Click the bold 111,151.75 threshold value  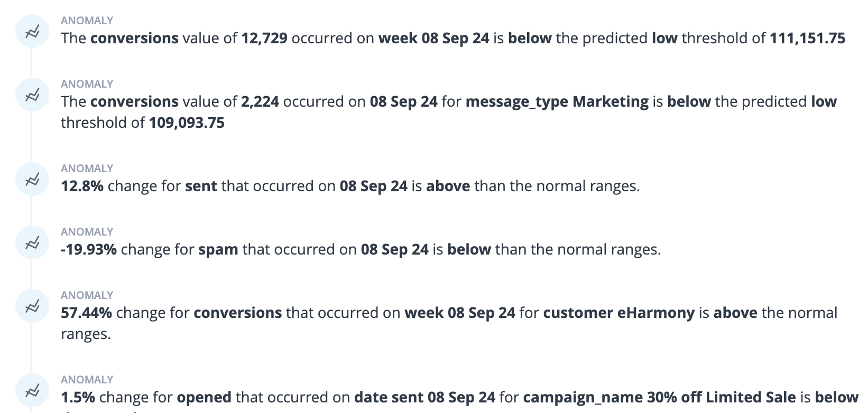pos(807,39)
